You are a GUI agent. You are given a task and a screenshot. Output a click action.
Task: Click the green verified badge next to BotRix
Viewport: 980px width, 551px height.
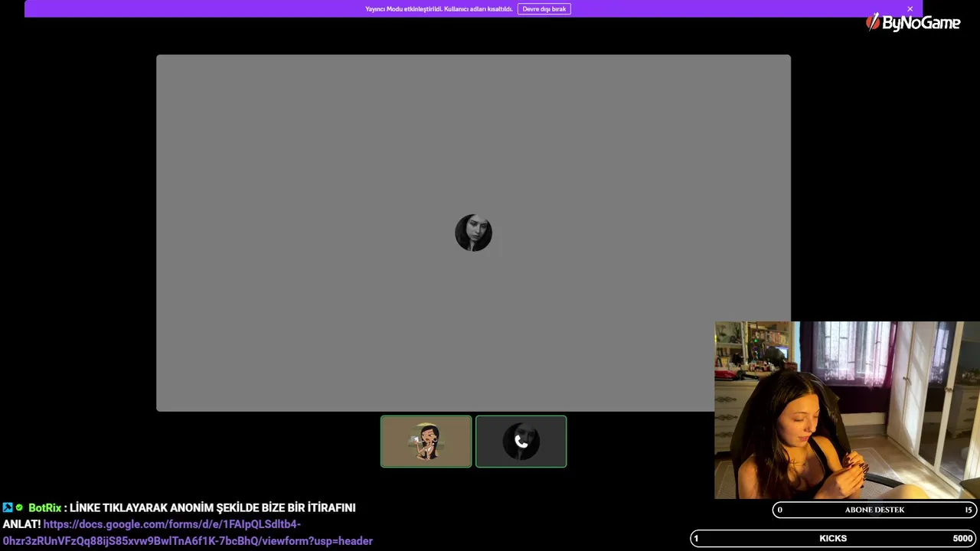pyautogui.click(x=19, y=507)
